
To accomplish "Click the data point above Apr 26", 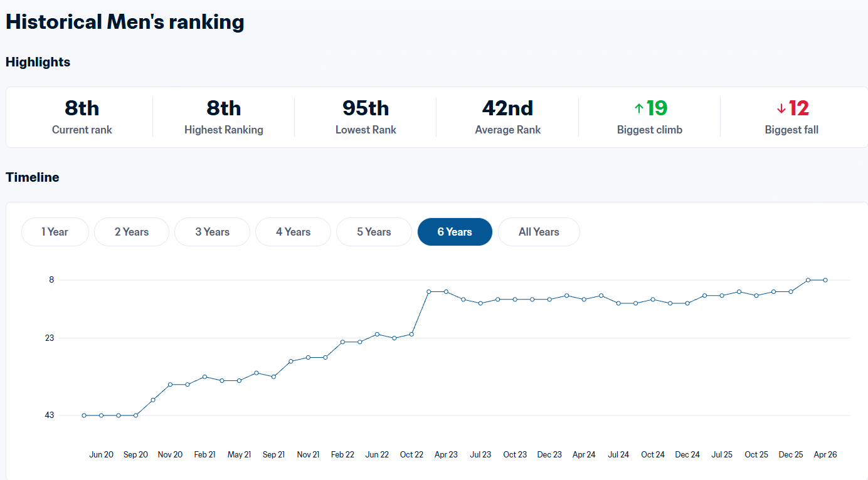I will pyautogui.click(x=825, y=280).
